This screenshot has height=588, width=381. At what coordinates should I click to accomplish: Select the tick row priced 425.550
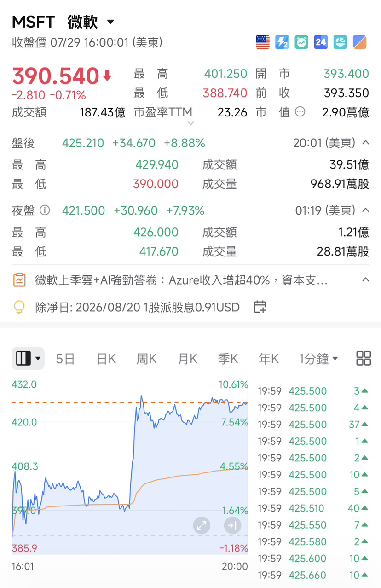click(x=313, y=525)
